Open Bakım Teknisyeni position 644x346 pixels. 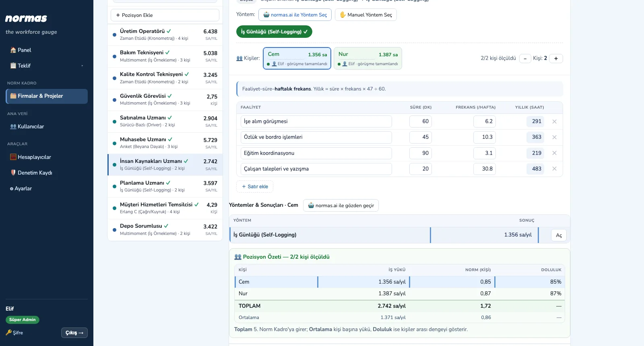coord(165,56)
